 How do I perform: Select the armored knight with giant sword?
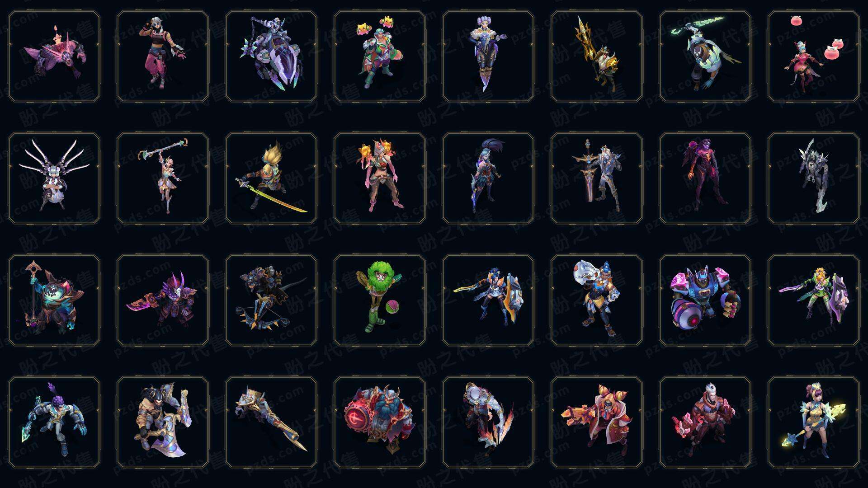(x=597, y=178)
